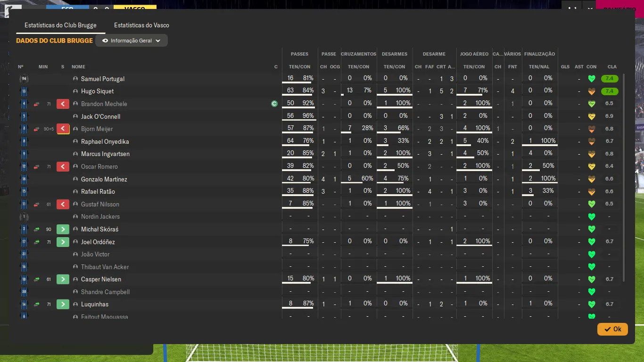Click Rafael Ratão's 33% finishing value
This screenshot has width=644, height=362.
click(548, 191)
